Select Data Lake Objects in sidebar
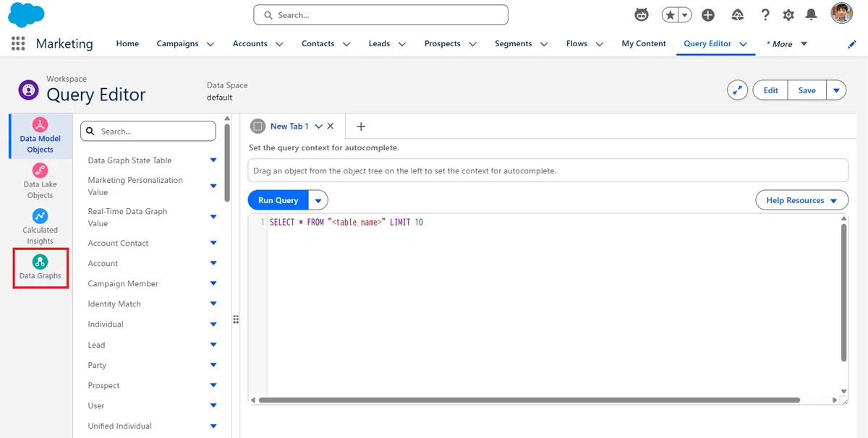The width and height of the screenshot is (868, 438). coord(40,181)
